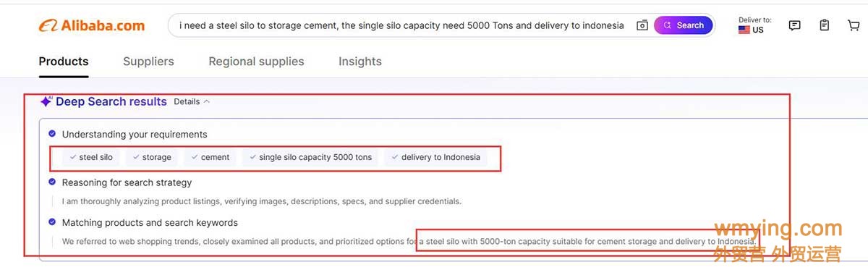Open the 'Deliver to: US' dropdown
This screenshot has width=868, height=270.
(754, 25)
